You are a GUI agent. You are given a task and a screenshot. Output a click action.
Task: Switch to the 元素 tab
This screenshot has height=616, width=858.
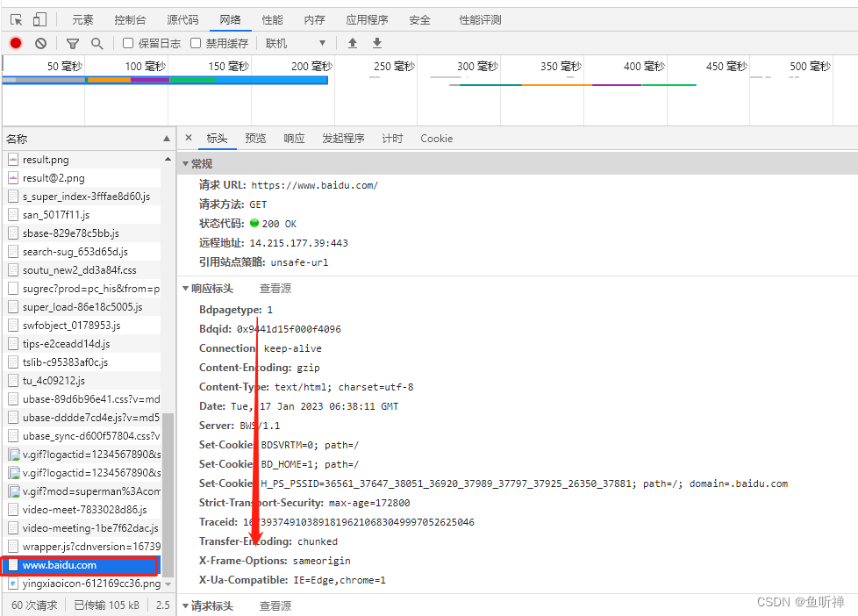[82, 20]
